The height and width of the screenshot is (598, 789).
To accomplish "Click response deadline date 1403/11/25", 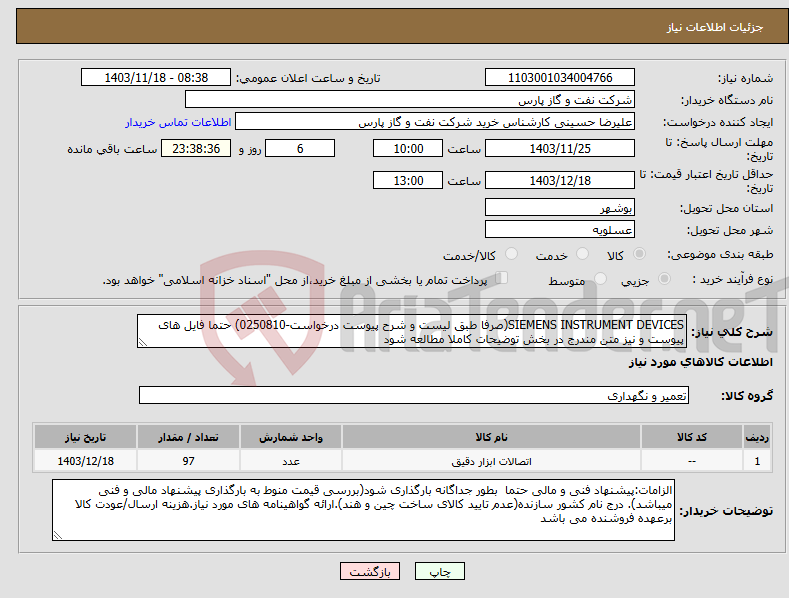I will (x=560, y=148).
